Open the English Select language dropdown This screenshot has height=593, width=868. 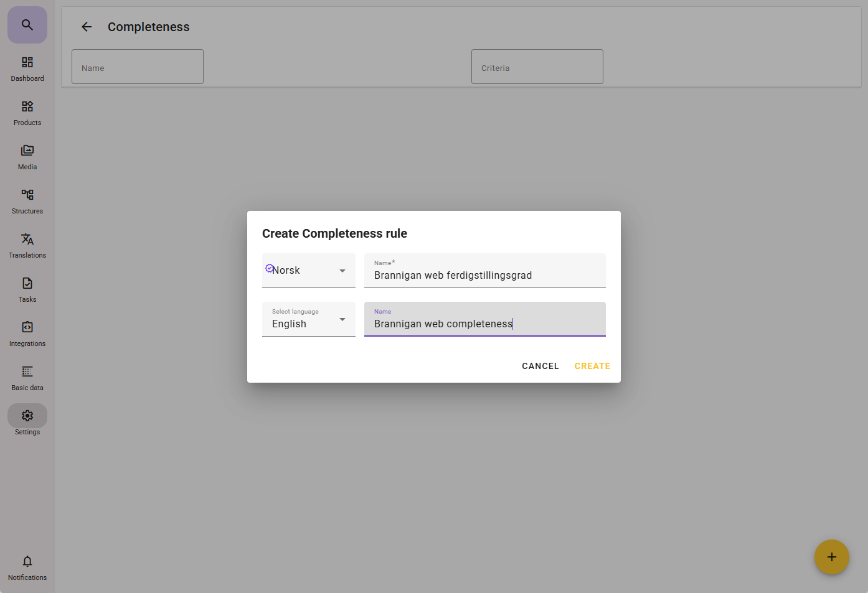click(x=309, y=319)
